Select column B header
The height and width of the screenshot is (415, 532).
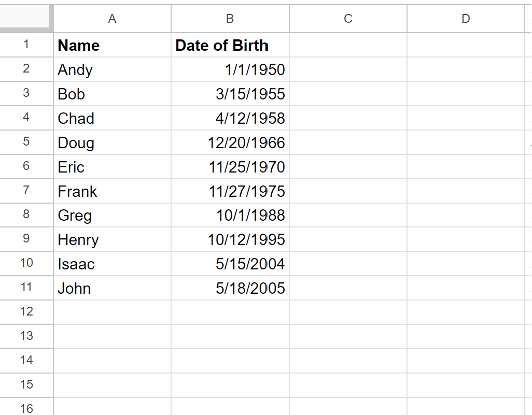[x=230, y=19]
